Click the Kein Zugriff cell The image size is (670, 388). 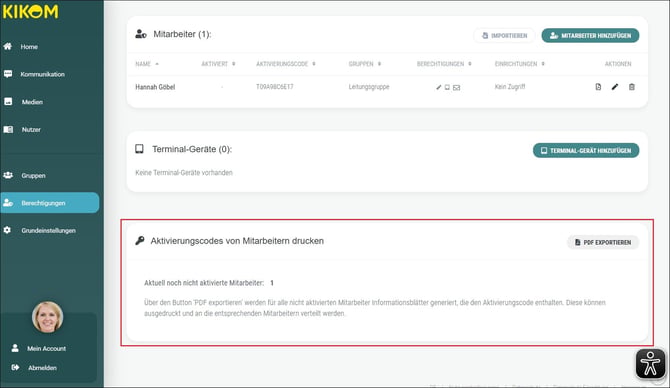pyautogui.click(x=510, y=87)
